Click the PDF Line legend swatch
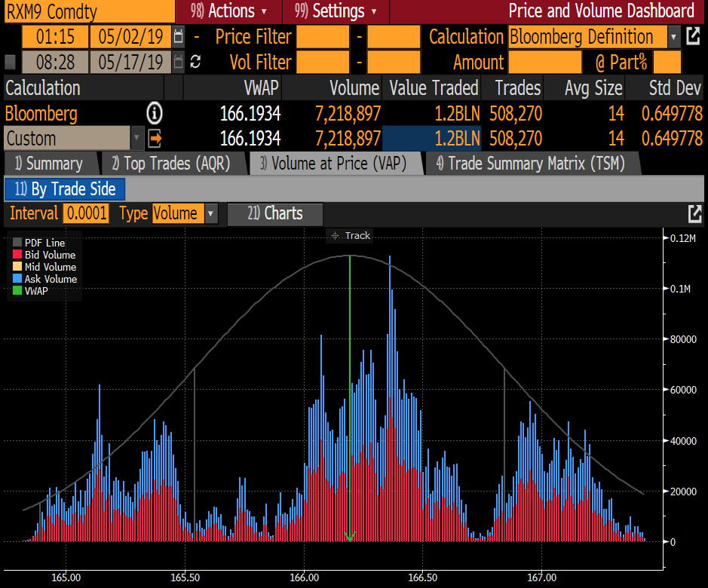This screenshot has width=708, height=588. 17,243
